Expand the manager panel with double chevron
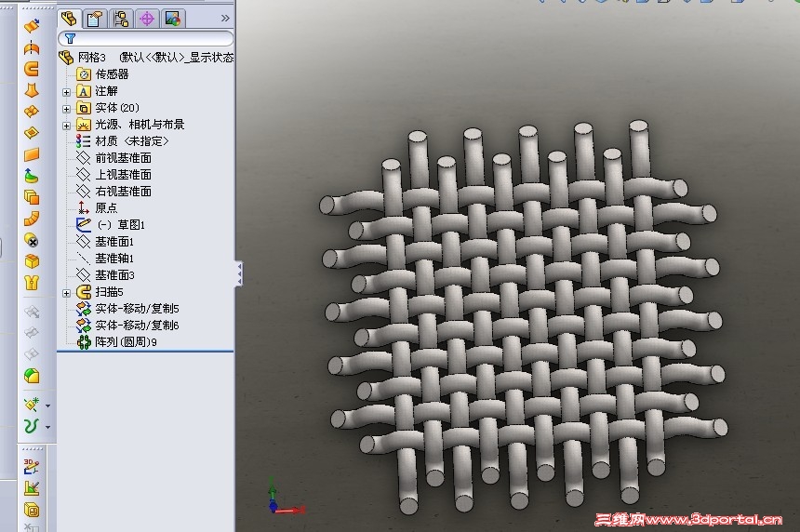This screenshot has width=800, height=532. (x=225, y=19)
